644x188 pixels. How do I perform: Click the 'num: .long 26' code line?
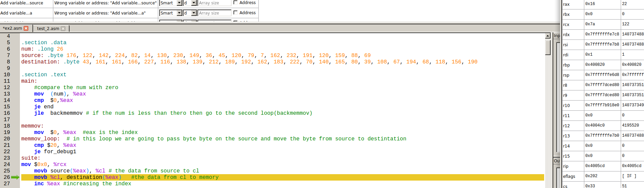42,49
